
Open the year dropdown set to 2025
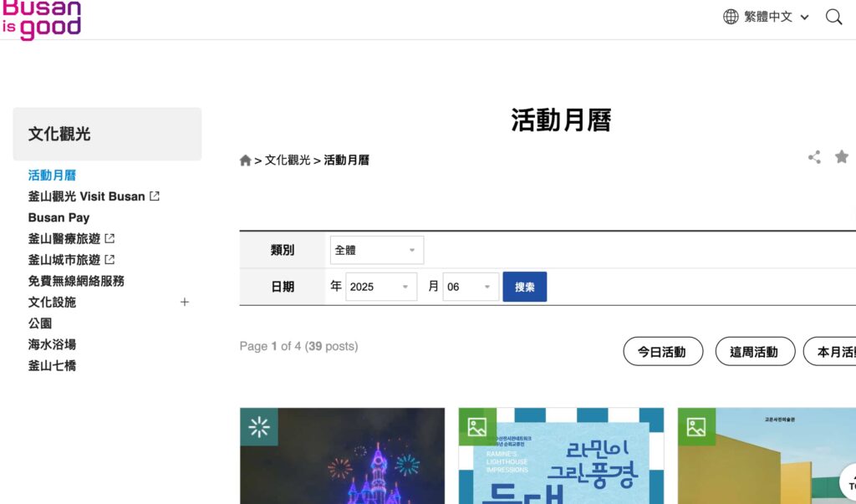(381, 286)
